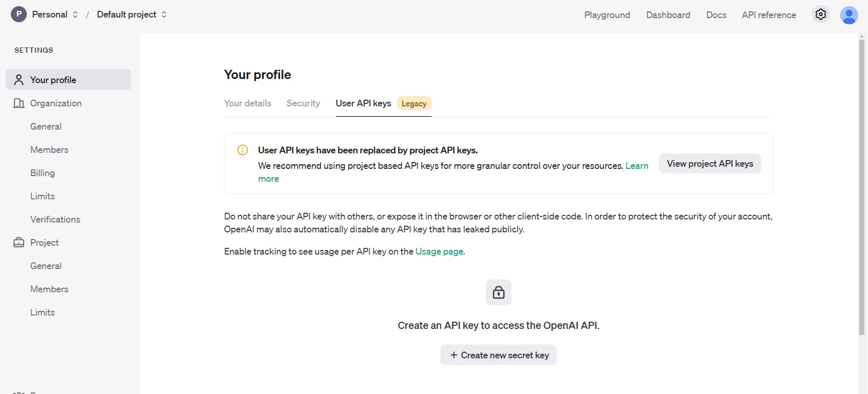Select the Your profile person icon
Image resolution: width=868 pixels, height=394 pixels.
pyautogui.click(x=19, y=80)
